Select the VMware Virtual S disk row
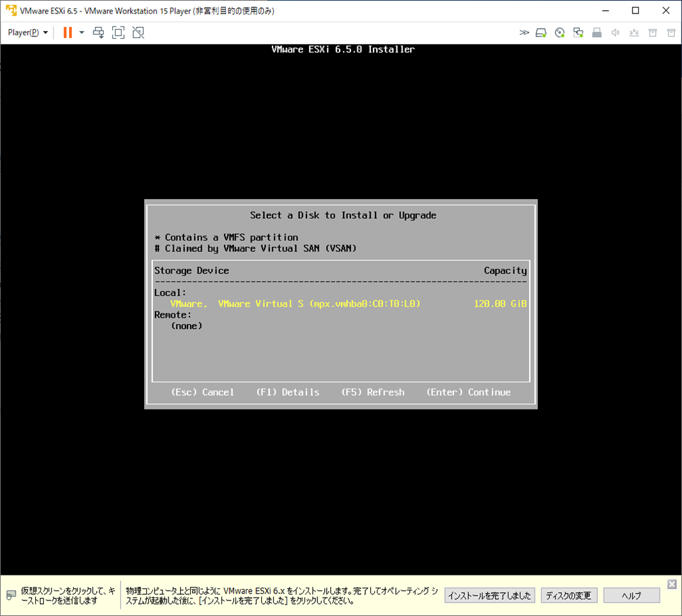The image size is (682, 616). (341, 304)
